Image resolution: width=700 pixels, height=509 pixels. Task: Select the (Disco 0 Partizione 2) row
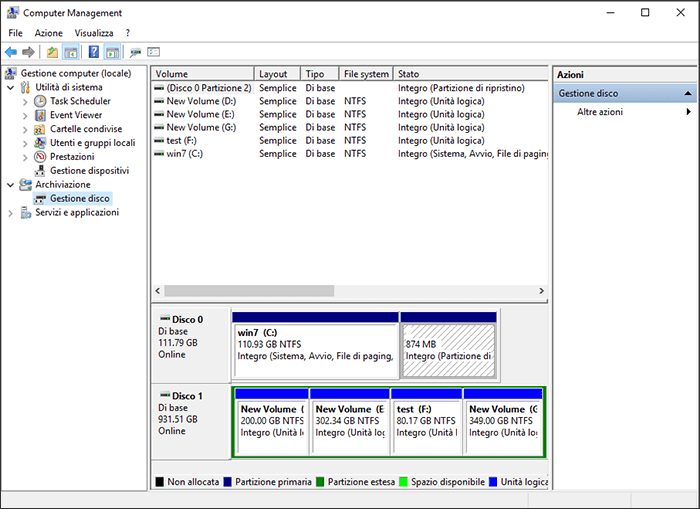350,88
